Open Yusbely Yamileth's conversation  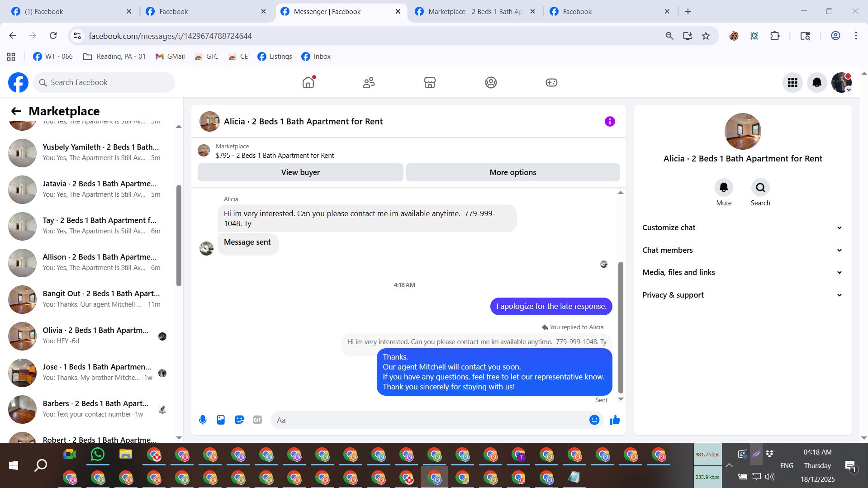tap(89, 153)
